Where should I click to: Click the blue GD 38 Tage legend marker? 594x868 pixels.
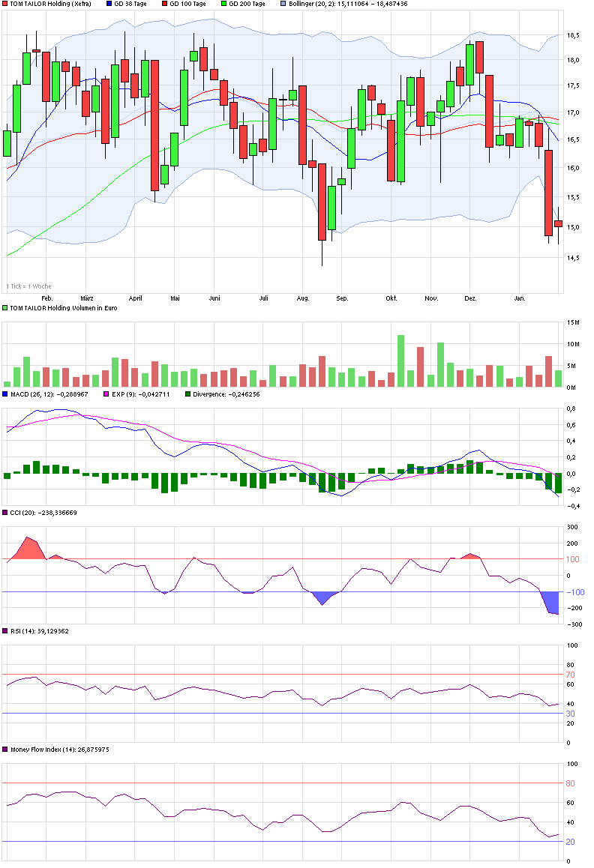tap(109, 4)
